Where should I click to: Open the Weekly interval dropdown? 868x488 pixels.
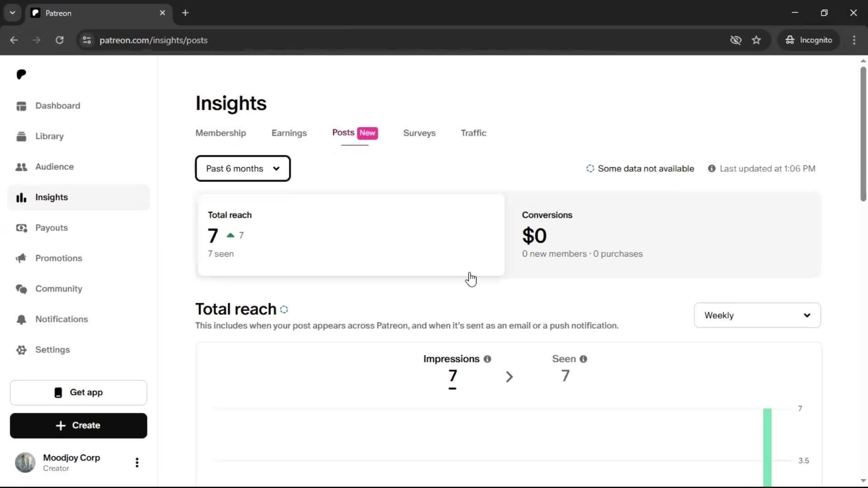tap(757, 315)
